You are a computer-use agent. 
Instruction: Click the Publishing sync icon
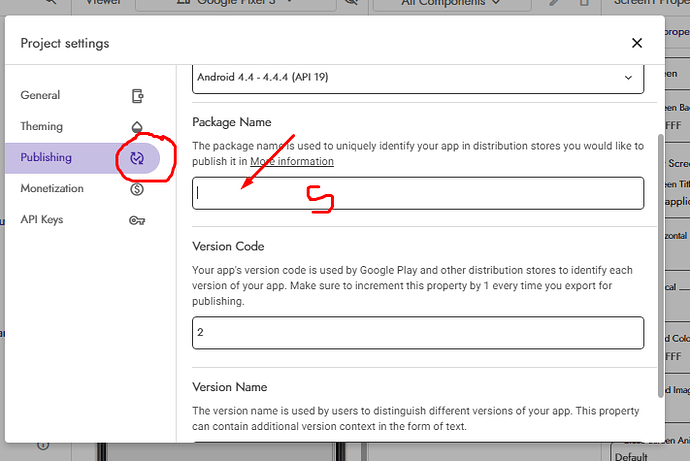pyautogui.click(x=137, y=158)
